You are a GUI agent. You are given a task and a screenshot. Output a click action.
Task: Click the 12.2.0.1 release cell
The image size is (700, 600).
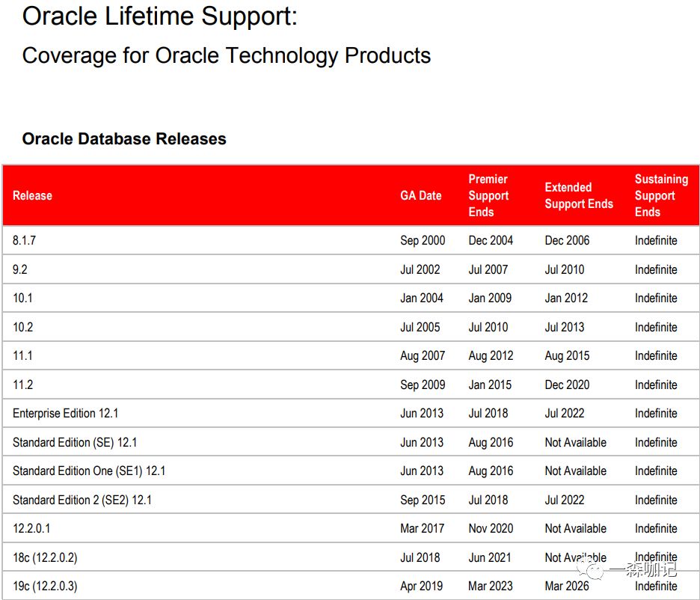[31, 529]
